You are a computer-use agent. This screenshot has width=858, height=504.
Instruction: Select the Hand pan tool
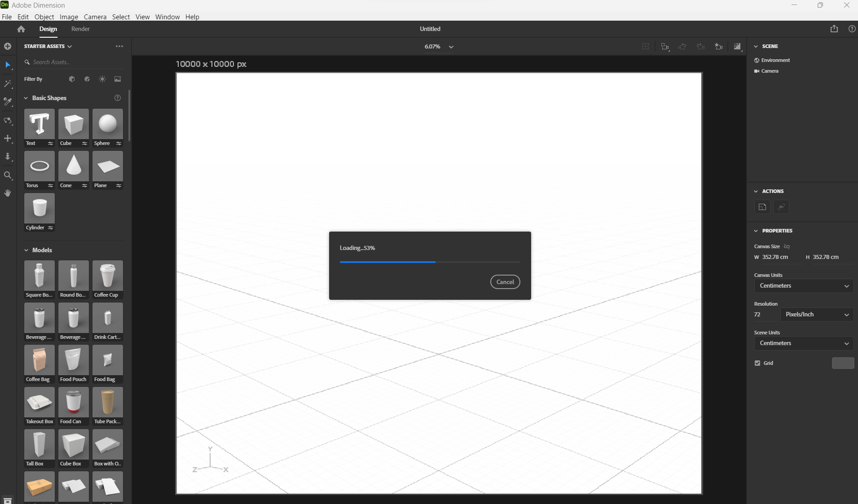tap(8, 193)
